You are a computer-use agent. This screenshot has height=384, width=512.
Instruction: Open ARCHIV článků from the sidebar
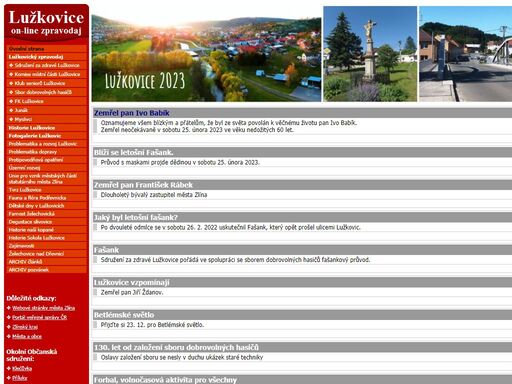(25, 262)
